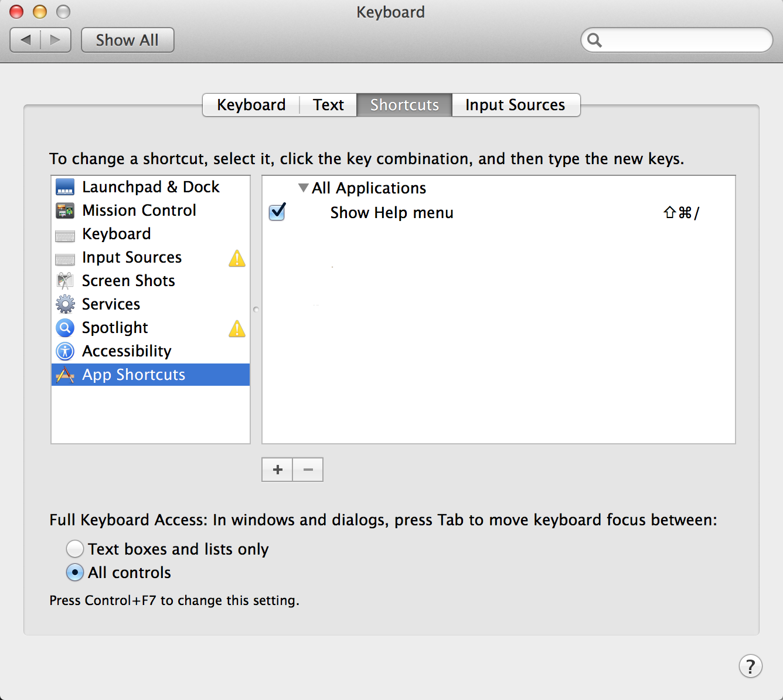The height and width of the screenshot is (700, 783).
Task: Click the split divider handle between lists
Action: coord(256,310)
